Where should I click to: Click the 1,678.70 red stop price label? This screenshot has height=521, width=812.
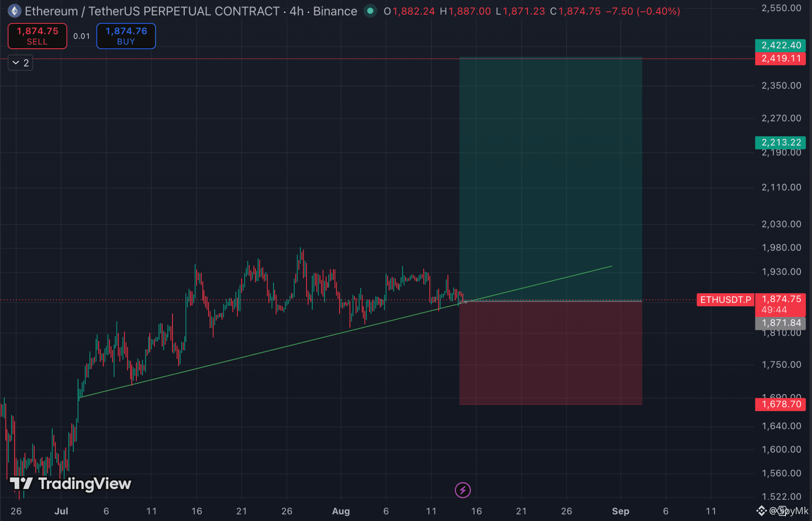click(780, 404)
